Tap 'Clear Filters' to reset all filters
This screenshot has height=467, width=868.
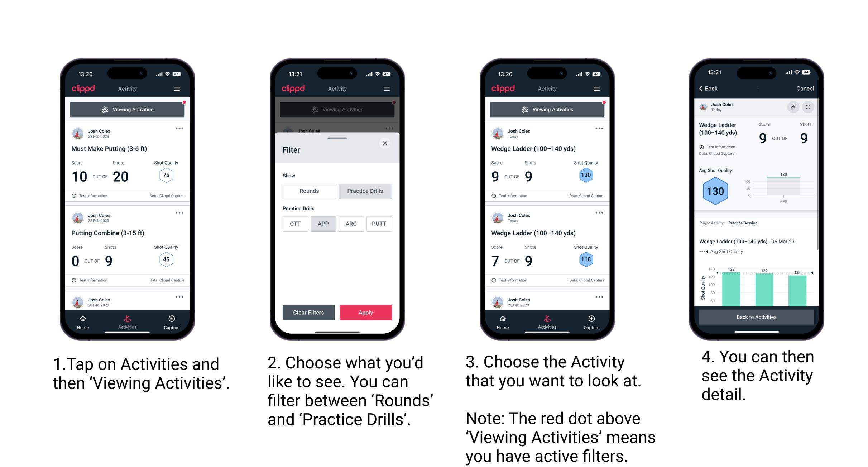[x=307, y=312]
